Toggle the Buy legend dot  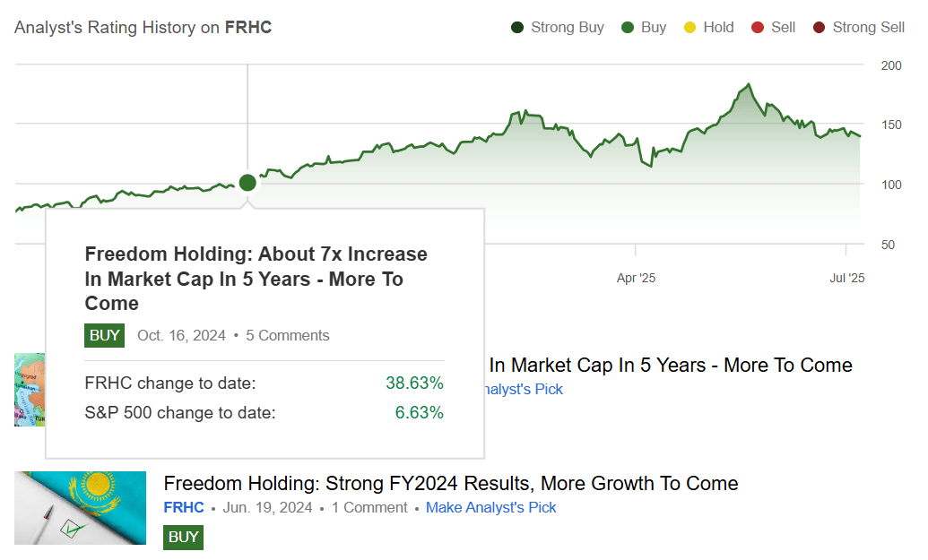pos(628,28)
